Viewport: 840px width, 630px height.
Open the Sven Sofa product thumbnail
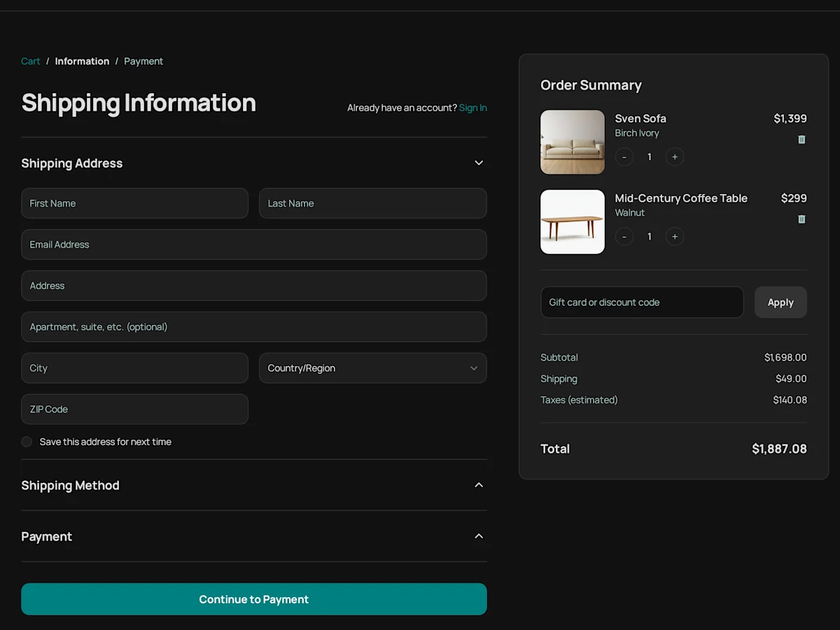[x=573, y=142]
